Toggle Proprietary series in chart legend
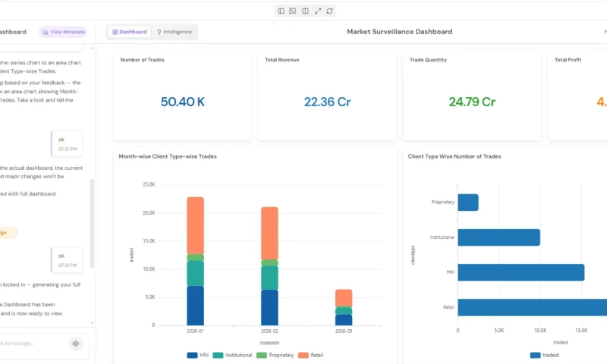The height and width of the screenshot is (364, 607). pyautogui.click(x=275, y=355)
